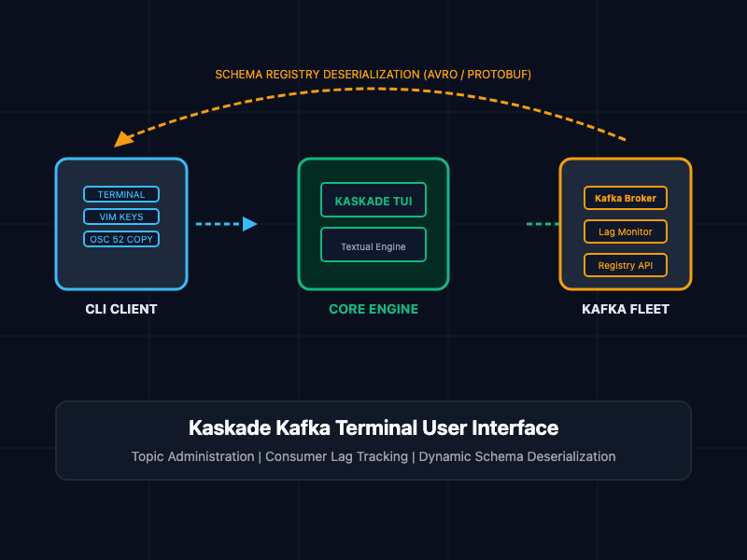Screen dimensions: 747x560
Task: Click the Schema Registry Deserialization caption
Action: (373, 75)
